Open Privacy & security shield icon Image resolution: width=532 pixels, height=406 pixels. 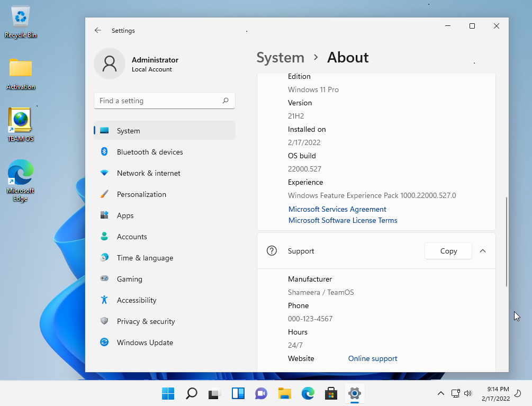tap(104, 321)
